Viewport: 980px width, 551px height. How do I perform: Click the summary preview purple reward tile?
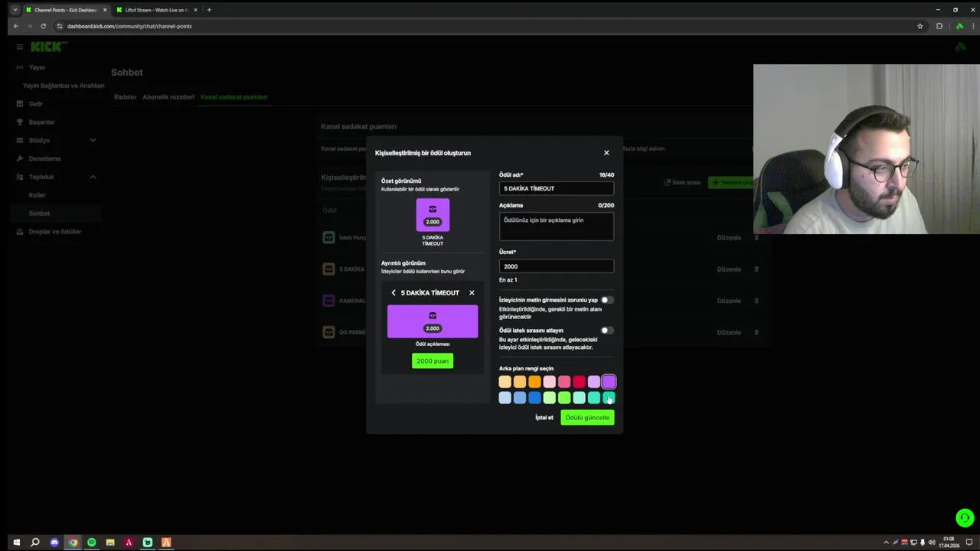433,215
